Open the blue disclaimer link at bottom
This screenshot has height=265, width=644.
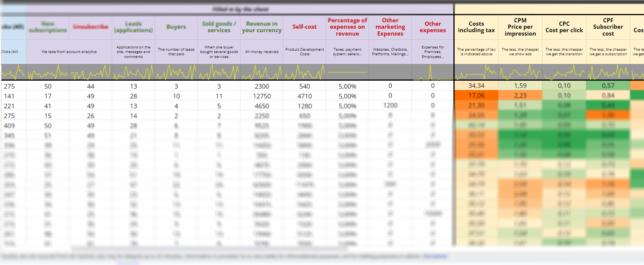click(x=435, y=256)
